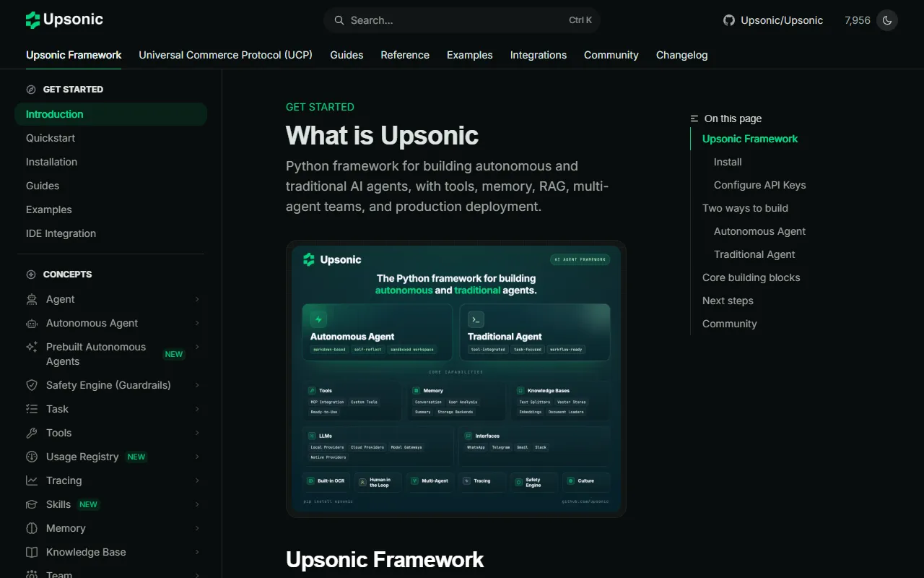Expand the Knowledge Base chevron
The width and height of the screenshot is (924, 578).
197,552
